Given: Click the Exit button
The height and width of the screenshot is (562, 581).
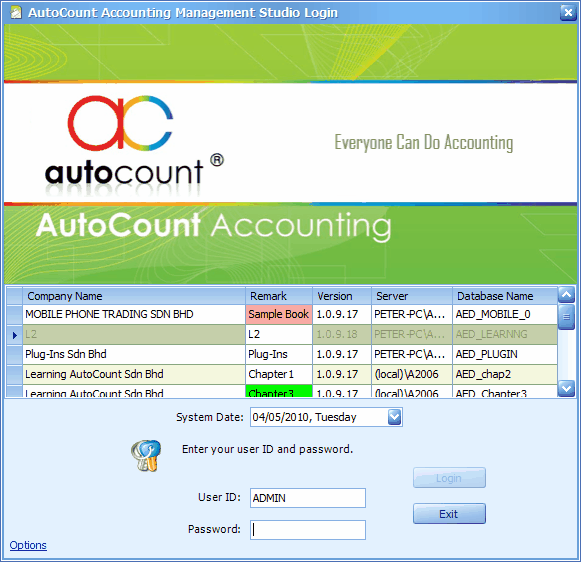Looking at the screenshot, I should click(x=449, y=514).
